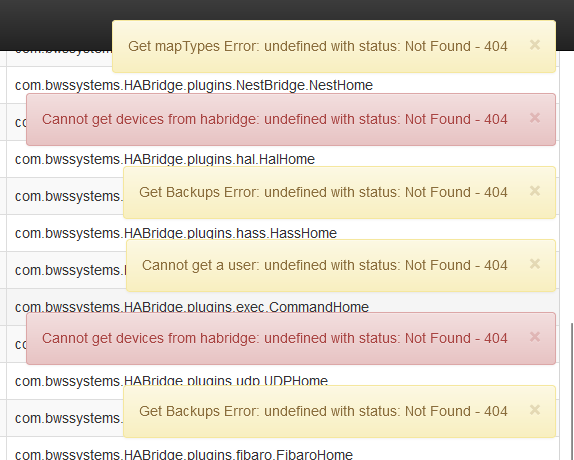
Task: Close the Get Backups Error below UDPHome
Action: [x=534, y=410]
